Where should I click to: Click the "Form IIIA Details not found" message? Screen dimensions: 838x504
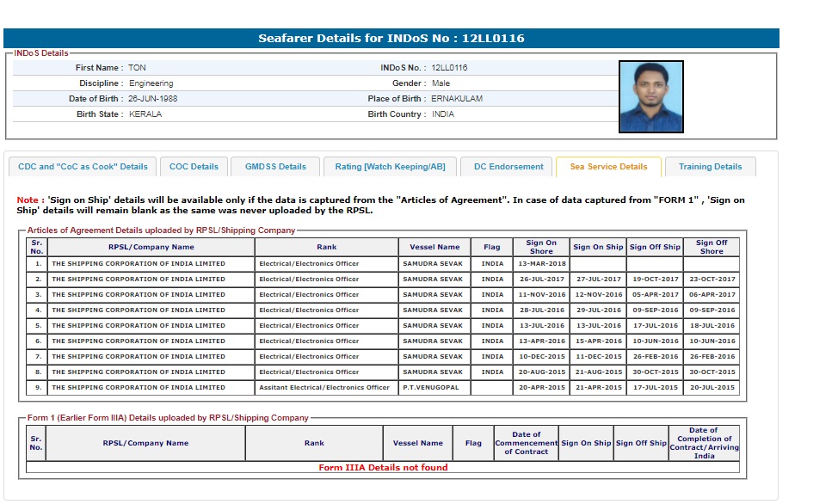point(383,468)
